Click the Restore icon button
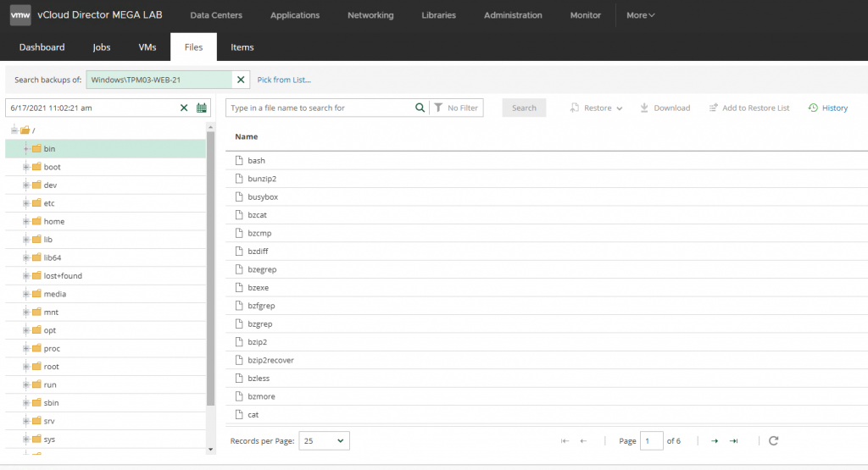Screen dimensions: 868x470 tap(575, 108)
